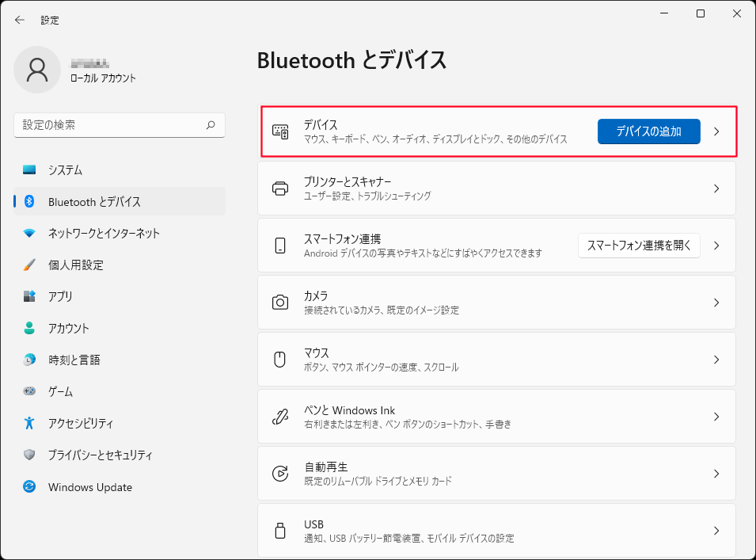
Task: Click the カメラ row title text
Action: pyautogui.click(x=316, y=295)
